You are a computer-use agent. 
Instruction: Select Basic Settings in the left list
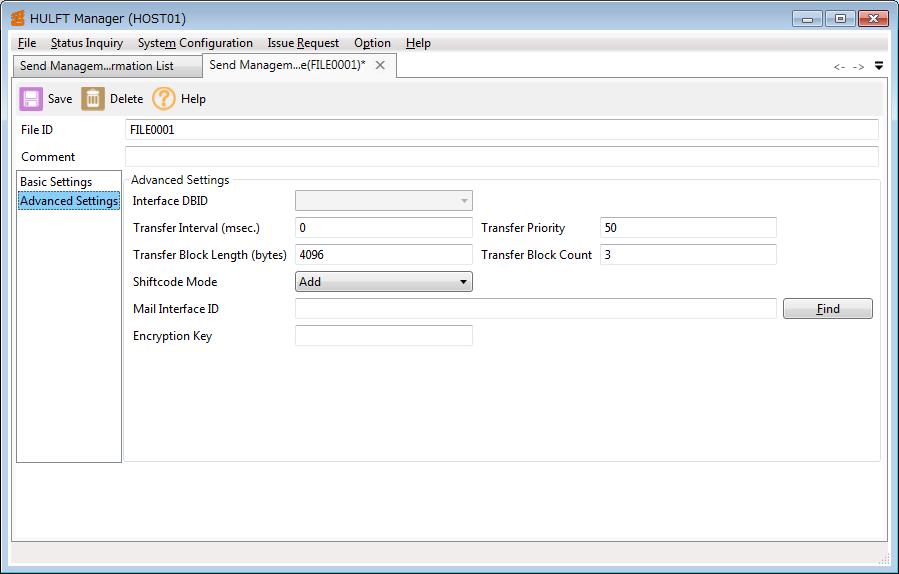click(57, 182)
